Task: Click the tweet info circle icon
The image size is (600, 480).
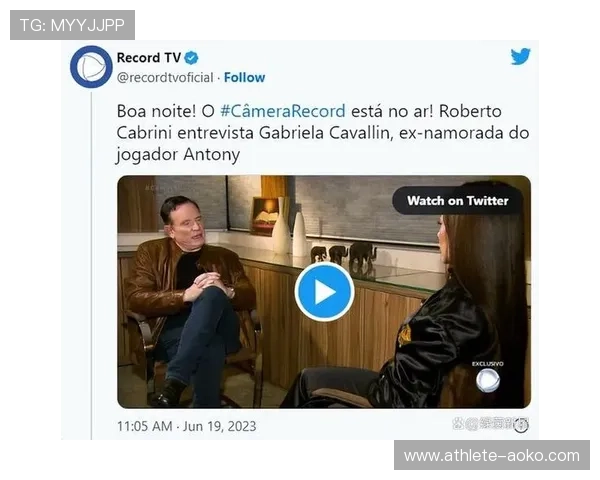Action: point(521,425)
